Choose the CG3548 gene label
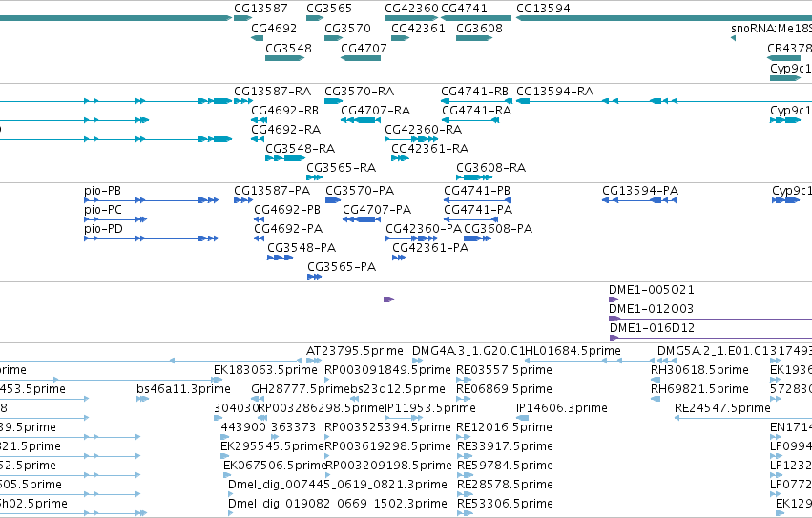The height and width of the screenshot is (518, 812). [x=288, y=48]
